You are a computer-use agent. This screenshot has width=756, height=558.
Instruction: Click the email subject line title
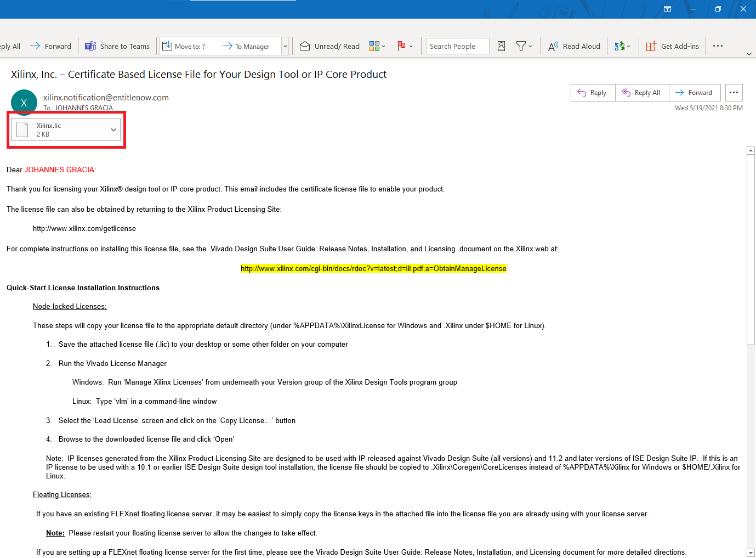pyautogui.click(x=198, y=75)
